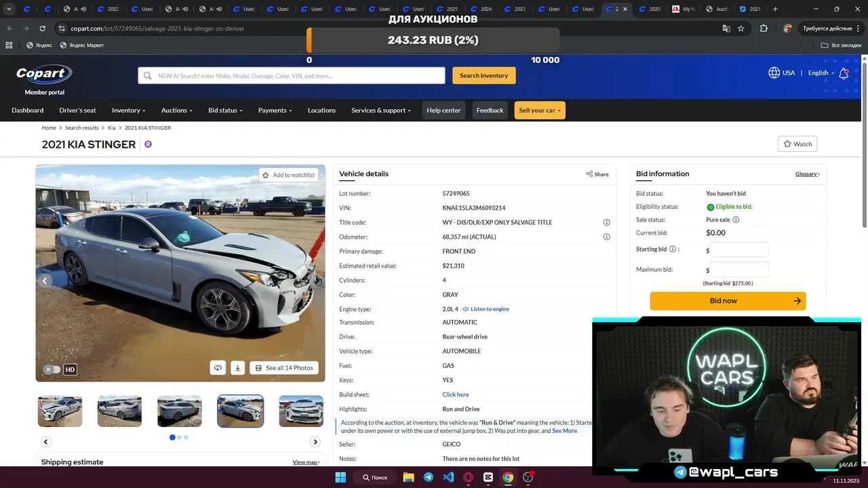This screenshot has width=868, height=488.
Task: Click the Listen to engine link
Action: click(x=486, y=309)
